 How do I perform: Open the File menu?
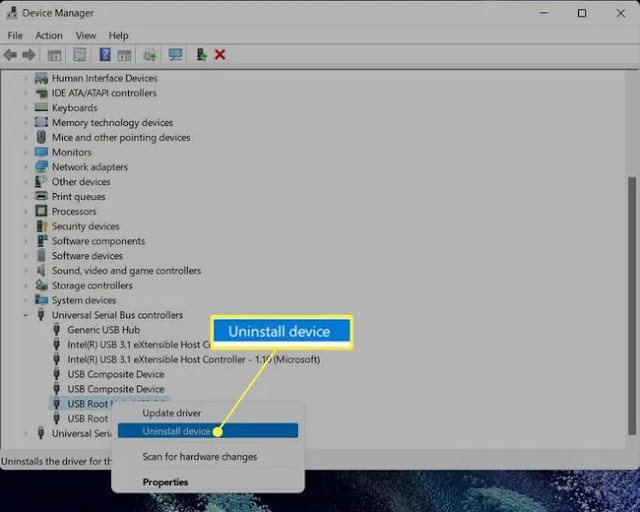click(x=15, y=36)
